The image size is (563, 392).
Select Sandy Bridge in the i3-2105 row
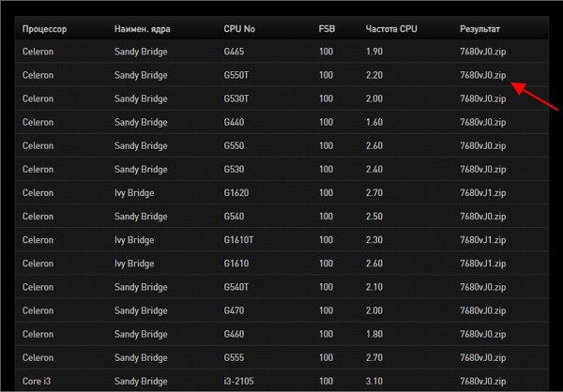141,382
